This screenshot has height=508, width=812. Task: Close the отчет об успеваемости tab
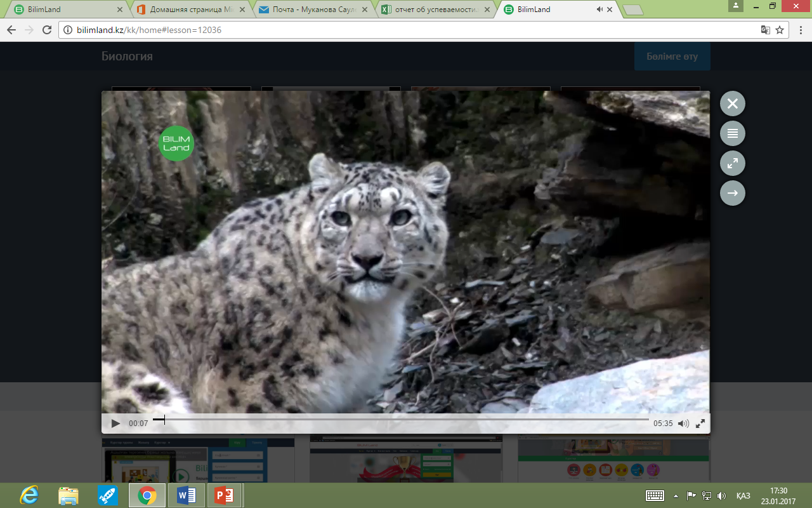[x=487, y=10]
